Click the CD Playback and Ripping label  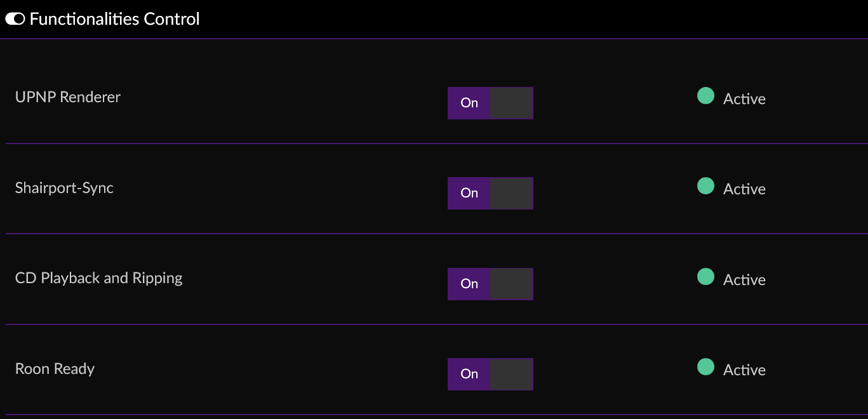tap(99, 278)
